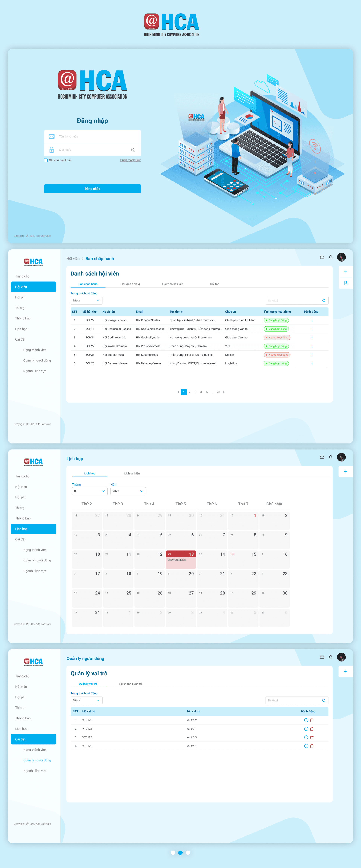Select the Lịch sự kiện tab
Viewport: 361px width, 868px height.
132,474
